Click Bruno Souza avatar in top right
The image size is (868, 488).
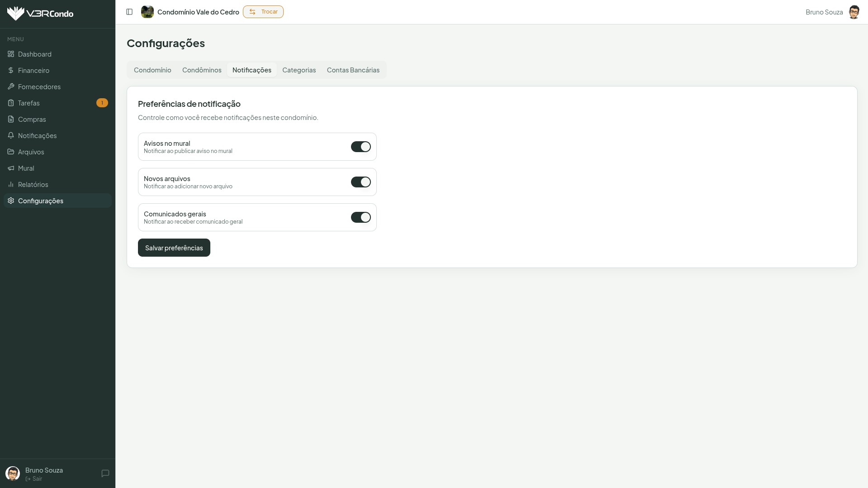pyautogui.click(x=854, y=12)
